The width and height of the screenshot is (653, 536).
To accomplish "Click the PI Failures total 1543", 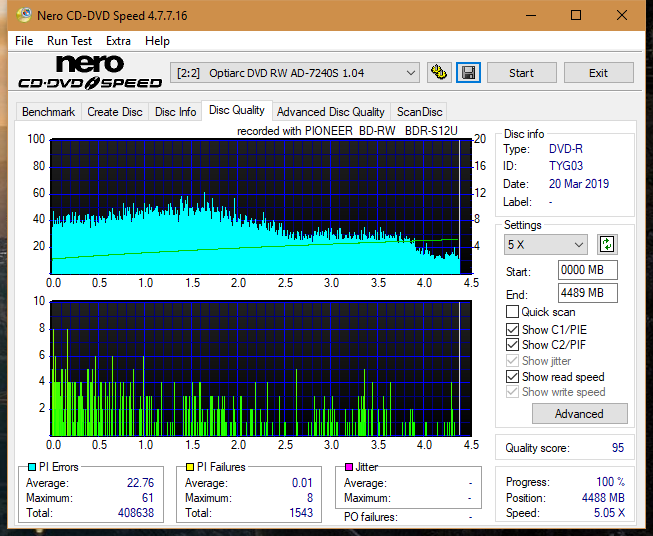I will (x=301, y=513).
